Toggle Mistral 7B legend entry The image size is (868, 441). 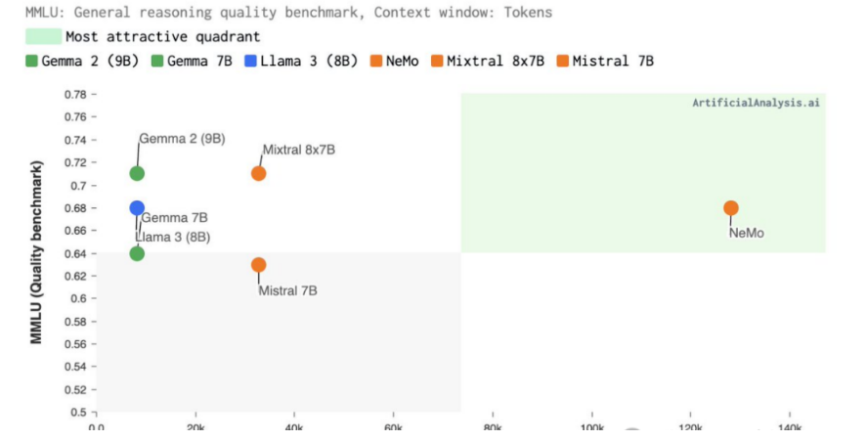click(x=606, y=61)
